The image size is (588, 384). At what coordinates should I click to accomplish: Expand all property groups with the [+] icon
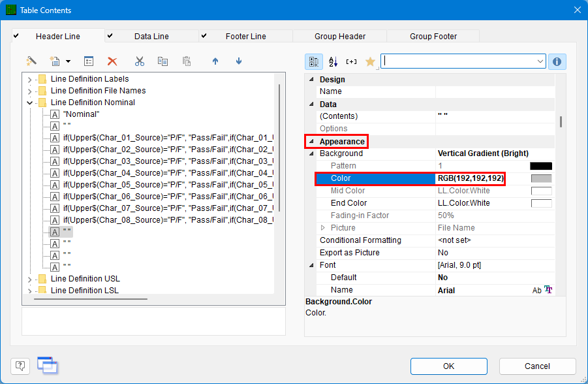(351, 61)
